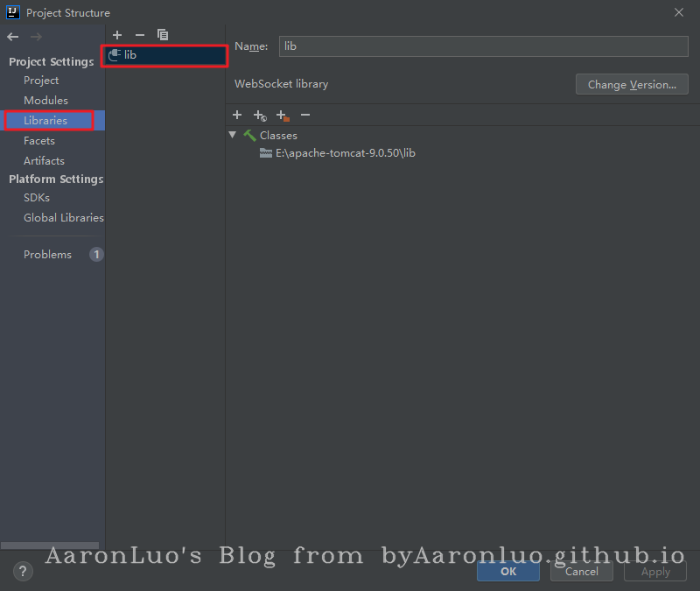Open the Project settings page
The height and width of the screenshot is (591, 700).
[x=41, y=81]
